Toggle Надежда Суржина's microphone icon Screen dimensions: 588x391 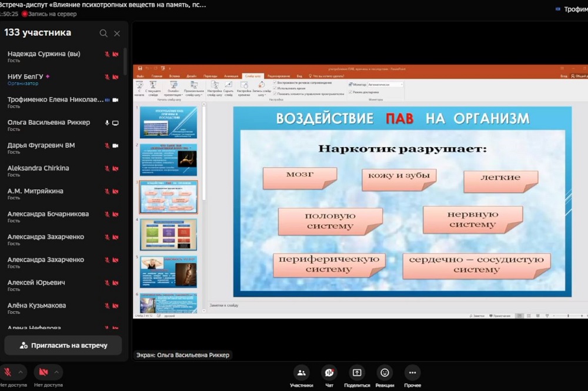point(107,54)
